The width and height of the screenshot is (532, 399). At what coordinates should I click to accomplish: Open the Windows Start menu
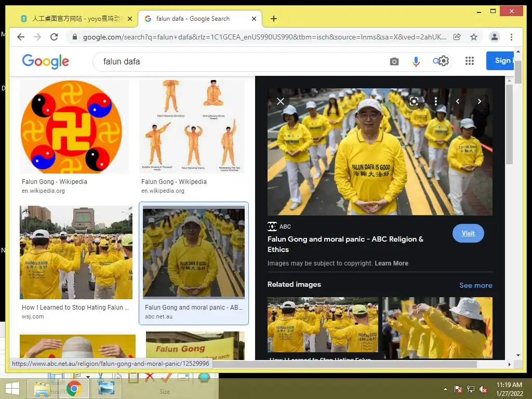click(x=12, y=389)
